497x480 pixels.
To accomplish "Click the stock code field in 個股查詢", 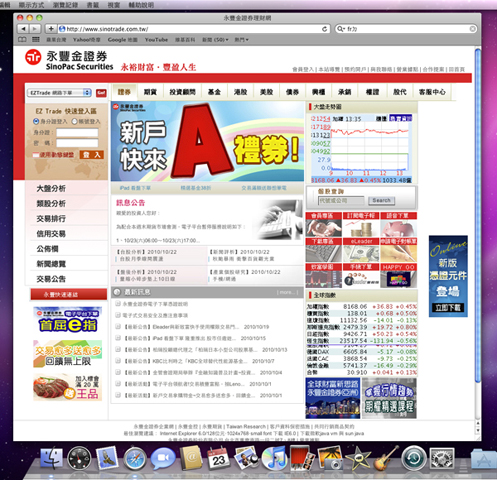I will click(341, 201).
